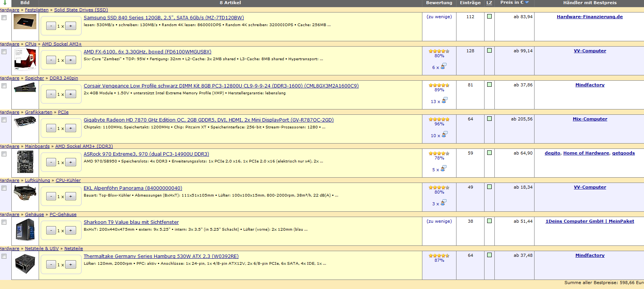Image resolution: width=644 pixels, height=289 pixels.
Task: Increase quantity of AMD FX-6100
Action: coord(70,60)
